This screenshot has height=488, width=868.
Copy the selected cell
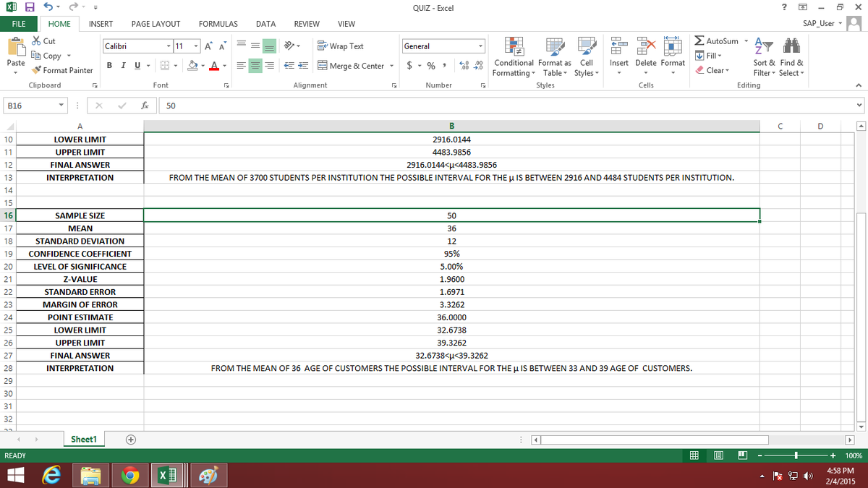[47, 56]
